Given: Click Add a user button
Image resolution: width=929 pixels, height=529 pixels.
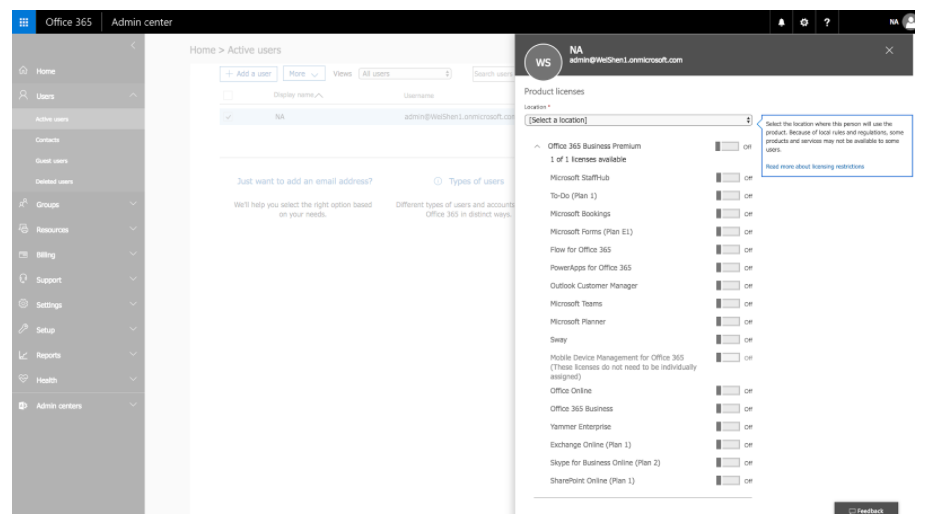Looking at the screenshot, I should tap(249, 74).
